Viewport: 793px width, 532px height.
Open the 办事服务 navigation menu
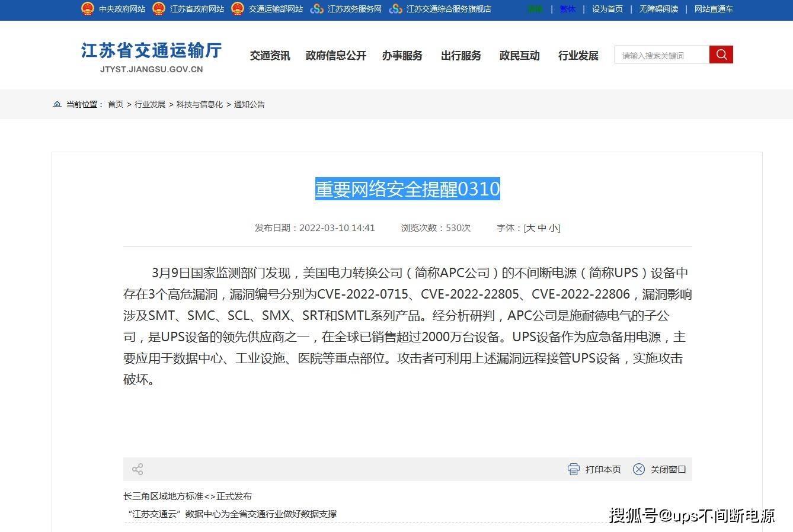tap(402, 55)
